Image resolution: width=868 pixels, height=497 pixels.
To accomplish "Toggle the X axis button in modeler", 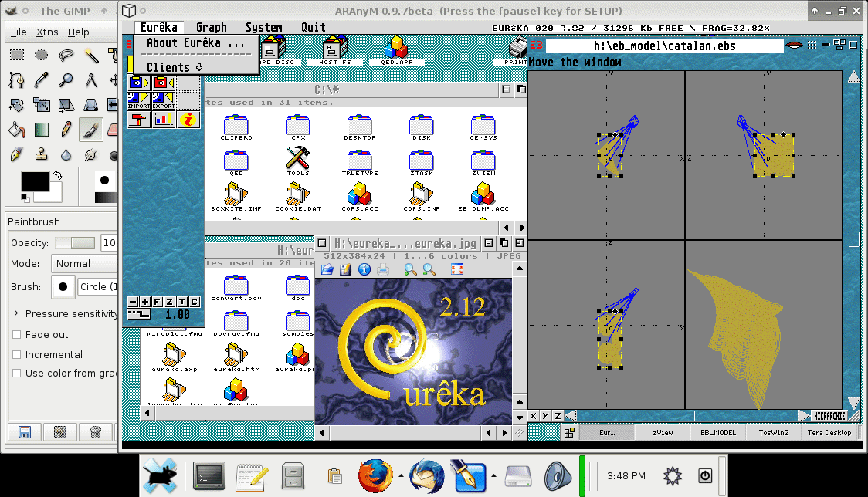I will [533, 416].
